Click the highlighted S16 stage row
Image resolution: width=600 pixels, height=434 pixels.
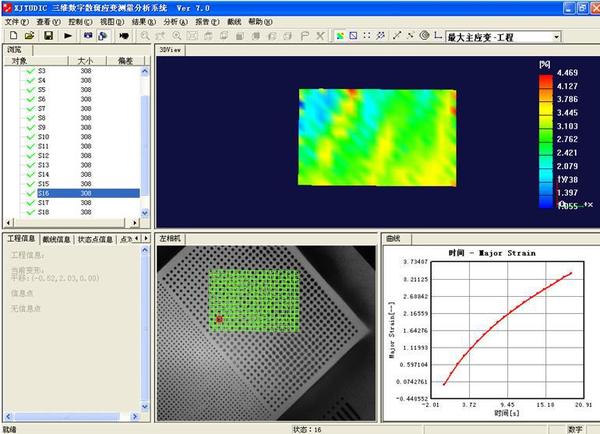point(88,193)
